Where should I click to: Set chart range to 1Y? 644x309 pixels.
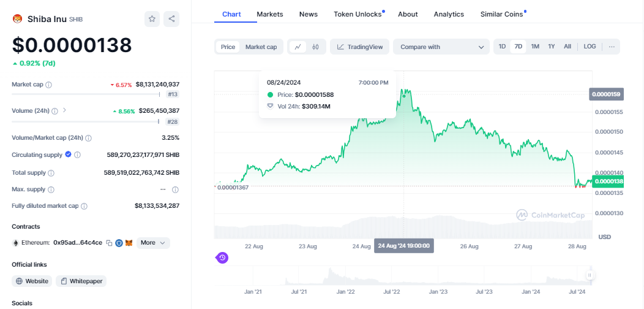[x=551, y=47]
